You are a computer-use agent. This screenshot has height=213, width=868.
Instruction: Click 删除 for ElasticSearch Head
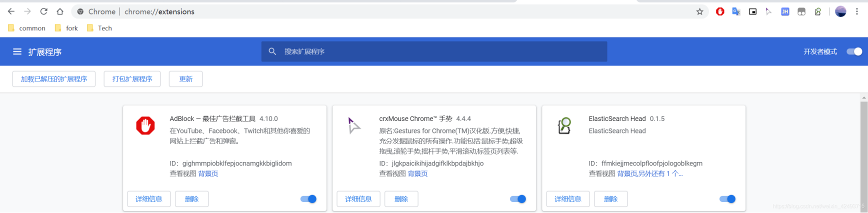[611, 199]
